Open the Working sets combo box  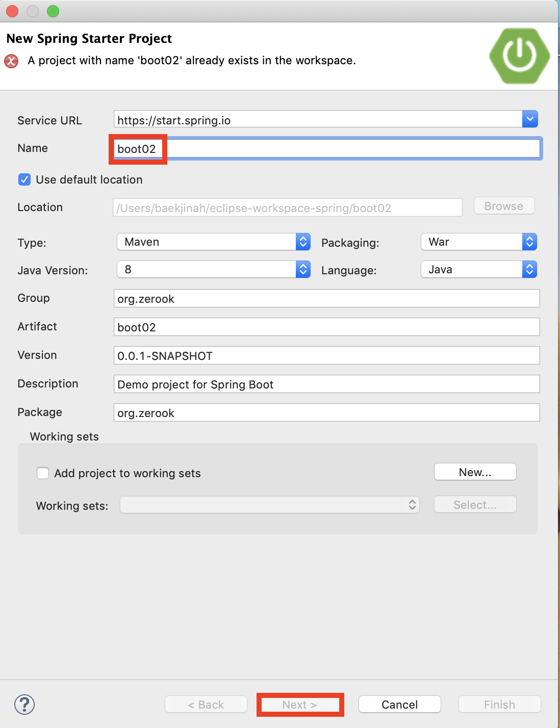tap(270, 505)
